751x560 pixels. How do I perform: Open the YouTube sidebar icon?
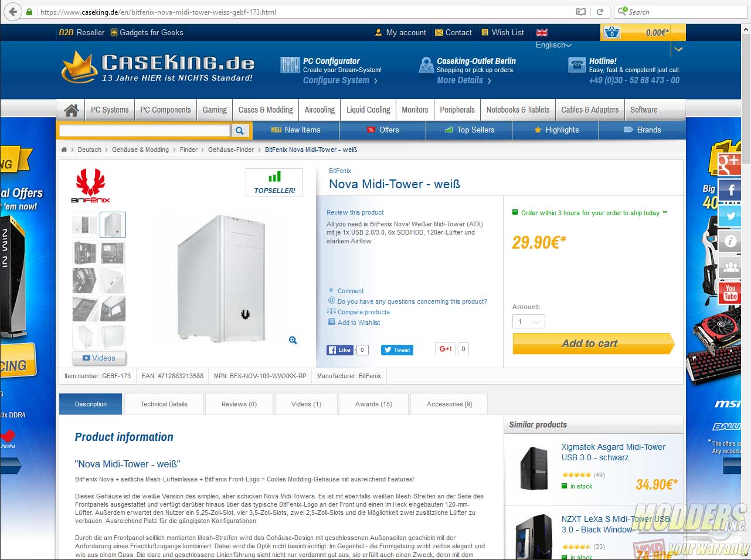tap(730, 292)
